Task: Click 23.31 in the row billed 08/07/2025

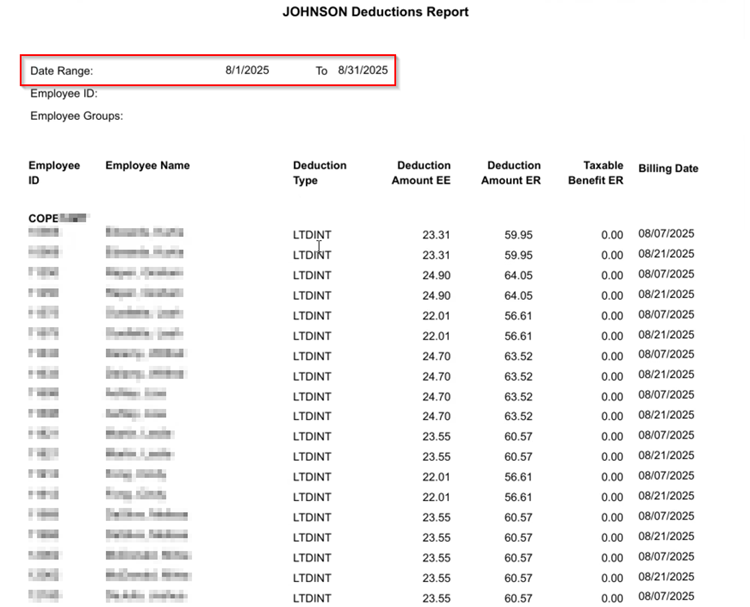Action: [436, 235]
